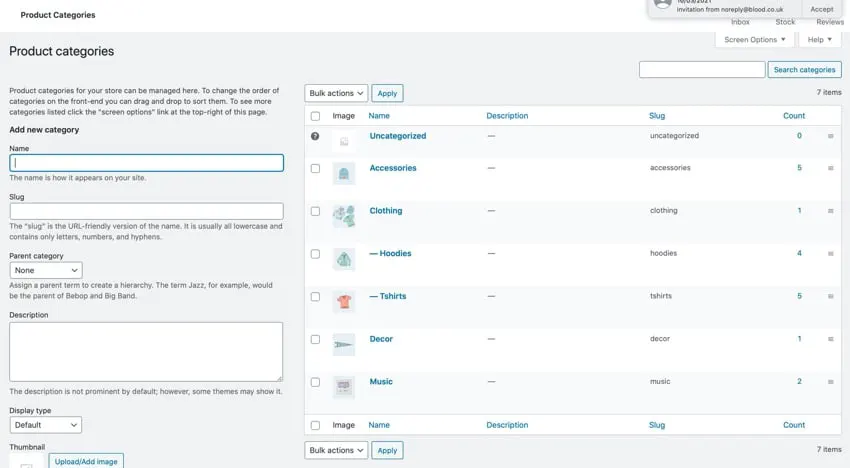Click the drag handle on Accessories row
The image size is (850, 468).
click(830, 168)
